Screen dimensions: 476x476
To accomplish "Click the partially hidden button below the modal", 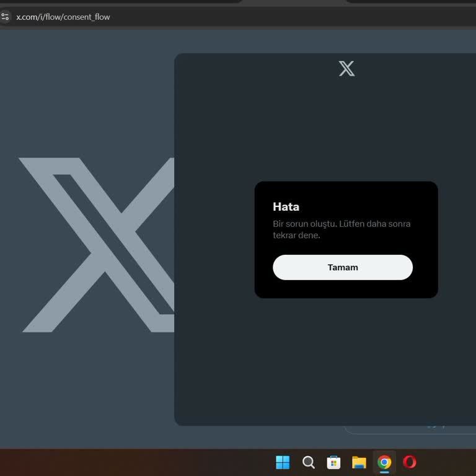I will (409, 429).
